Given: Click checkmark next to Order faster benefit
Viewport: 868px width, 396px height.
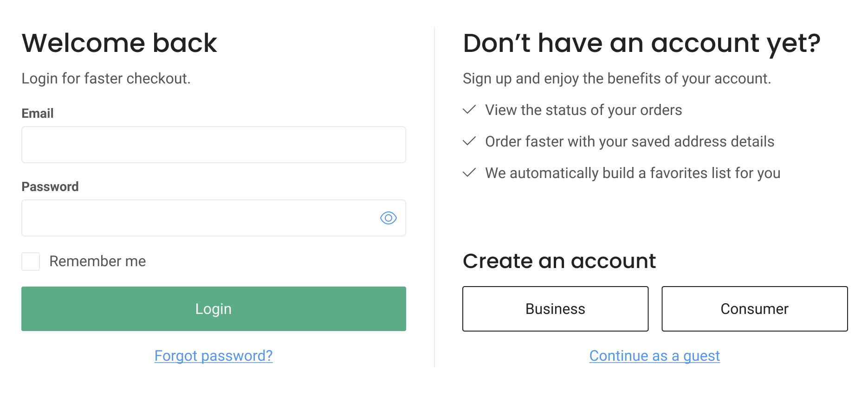Looking at the screenshot, I should point(469,141).
